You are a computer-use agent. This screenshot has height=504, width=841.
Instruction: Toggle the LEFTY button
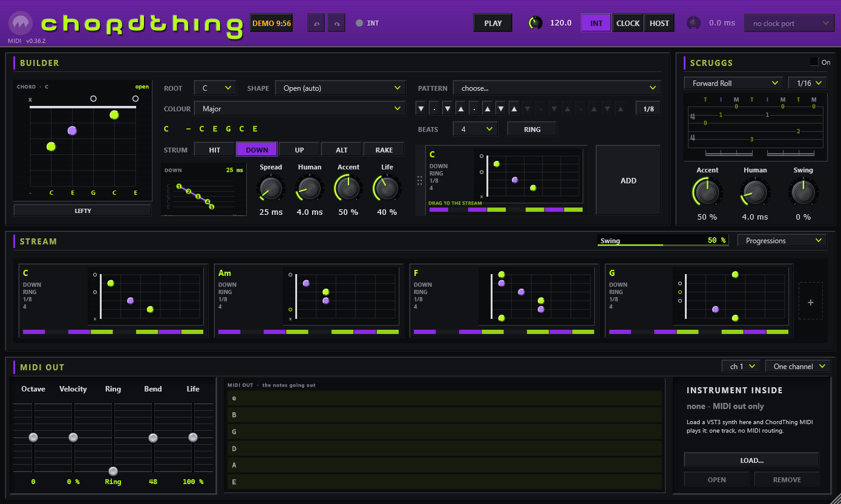pyautogui.click(x=82, y=211)
